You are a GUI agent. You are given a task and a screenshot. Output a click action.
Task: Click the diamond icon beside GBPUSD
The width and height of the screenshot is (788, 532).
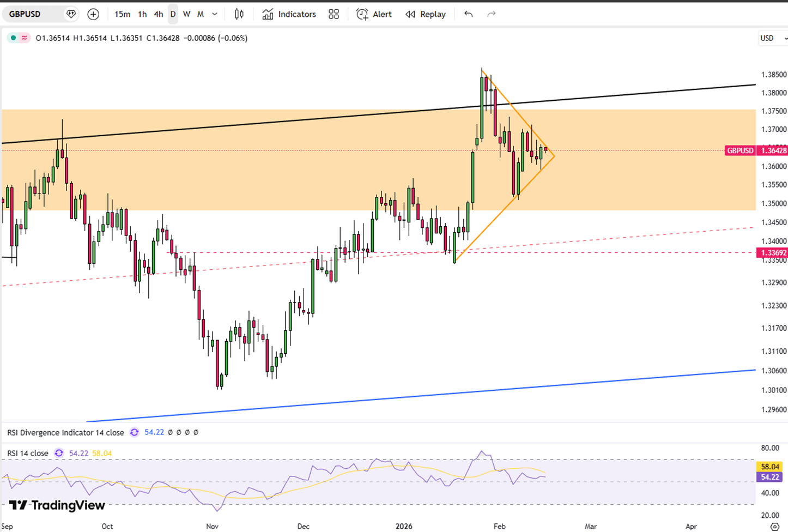pos(71,14)
